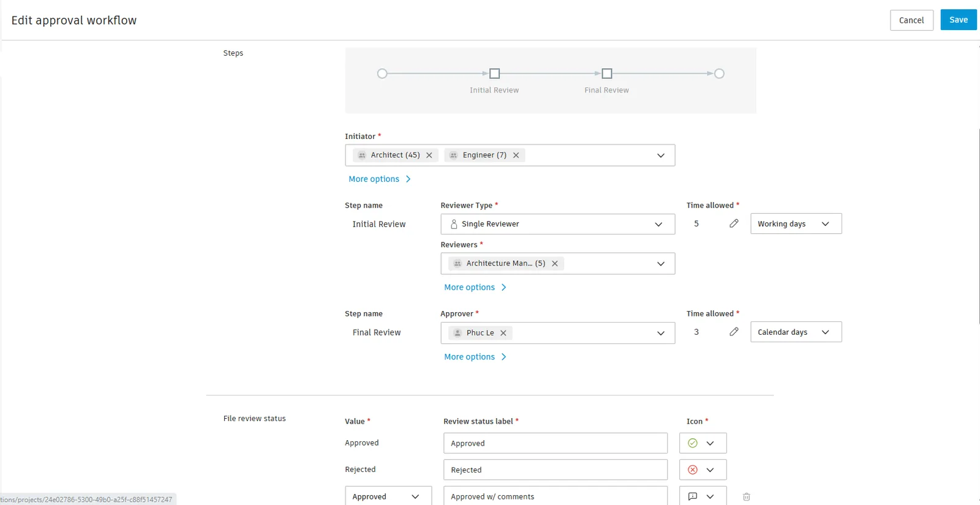Click the start circle in steps diagram
Image resolution: width=980 pixels, height=505 pixels.
pos(382,73)
